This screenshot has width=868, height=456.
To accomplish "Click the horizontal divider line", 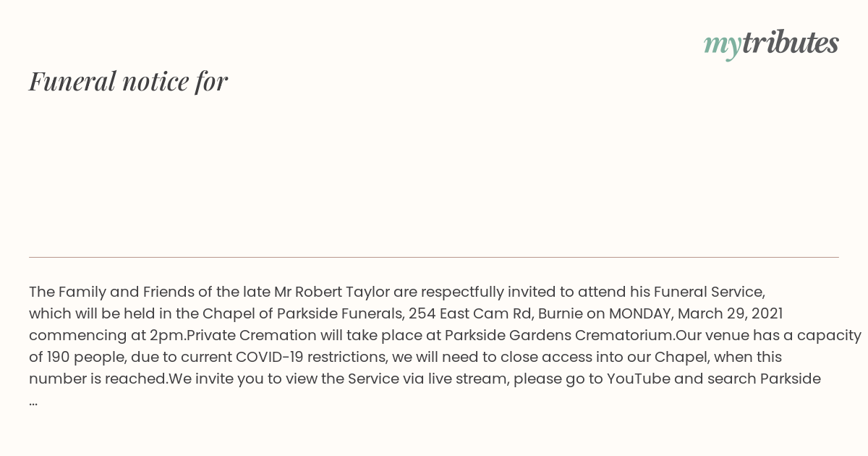I will point(434,257).
